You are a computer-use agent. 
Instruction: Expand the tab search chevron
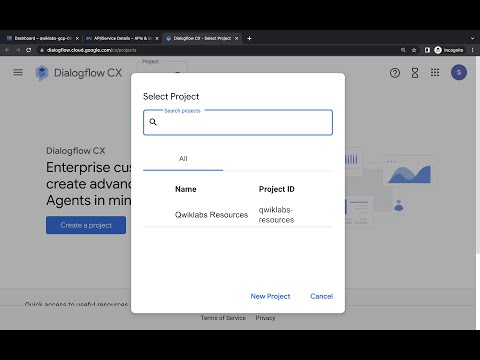(472, 38)
